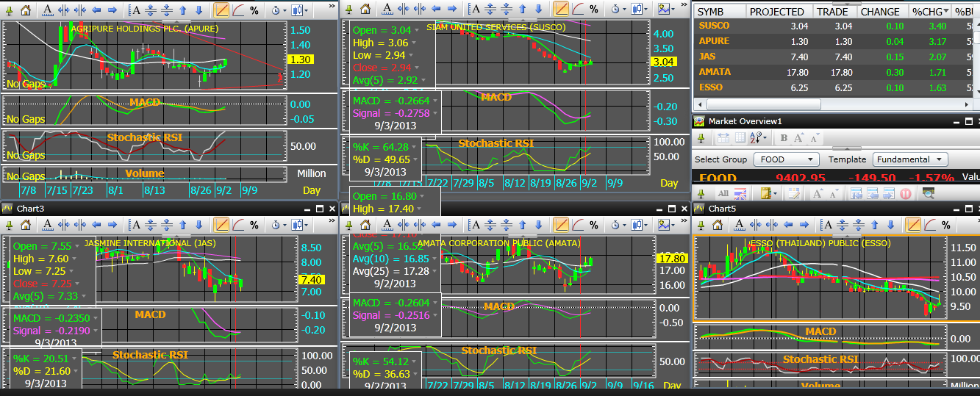Viewport: 980px width, 396px height.
Task: Click the home icon in Chart5 toolbar
Action: pos(718,225)
